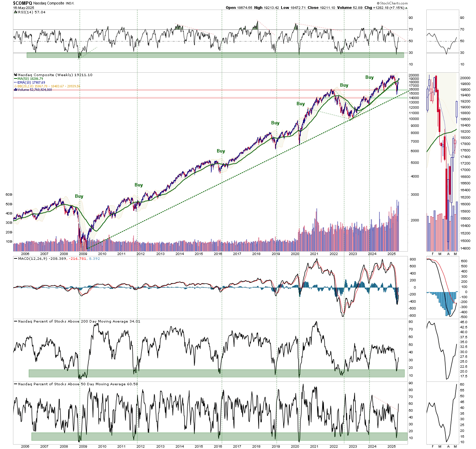Click the '60B' volume axis label

(9, 195)
